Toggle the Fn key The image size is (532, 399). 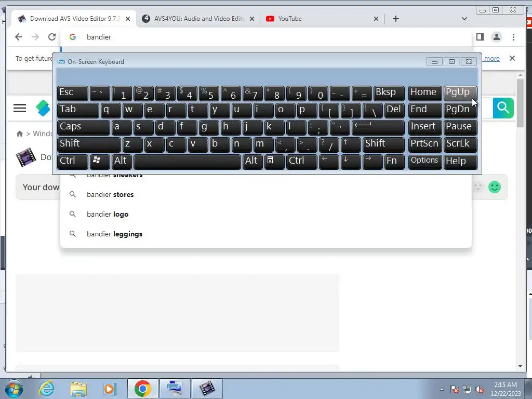[394, 162]
